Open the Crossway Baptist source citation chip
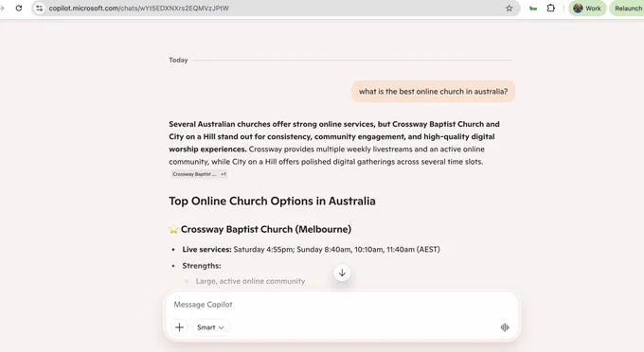644x352 pixels. point(199,174)
